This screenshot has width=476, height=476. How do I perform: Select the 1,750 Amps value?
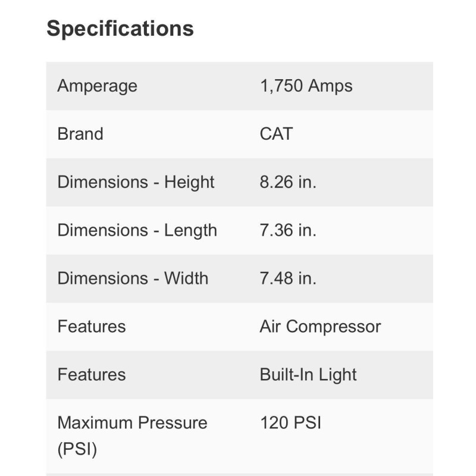(x=306, y=86)
